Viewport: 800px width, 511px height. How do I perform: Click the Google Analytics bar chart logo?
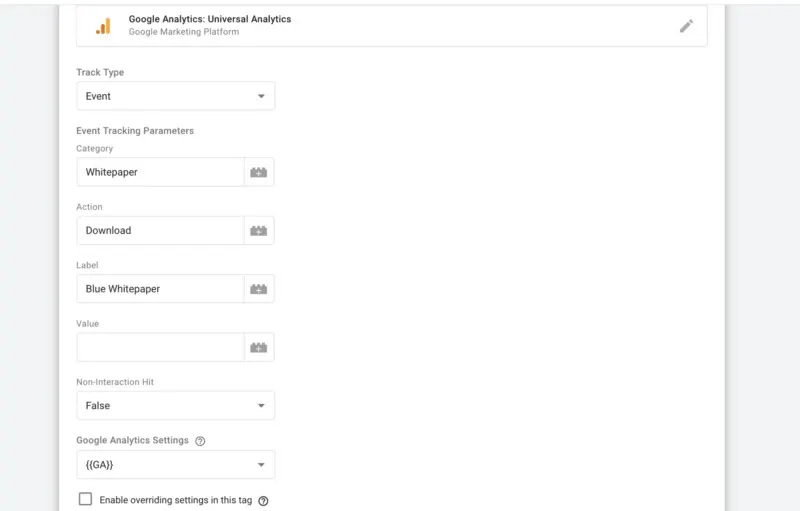(104, 26)
